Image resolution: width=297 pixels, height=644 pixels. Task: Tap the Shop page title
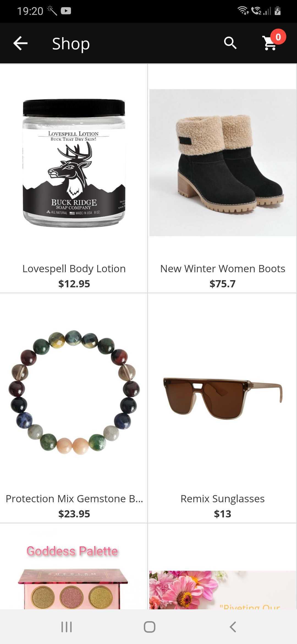(71, 43)
